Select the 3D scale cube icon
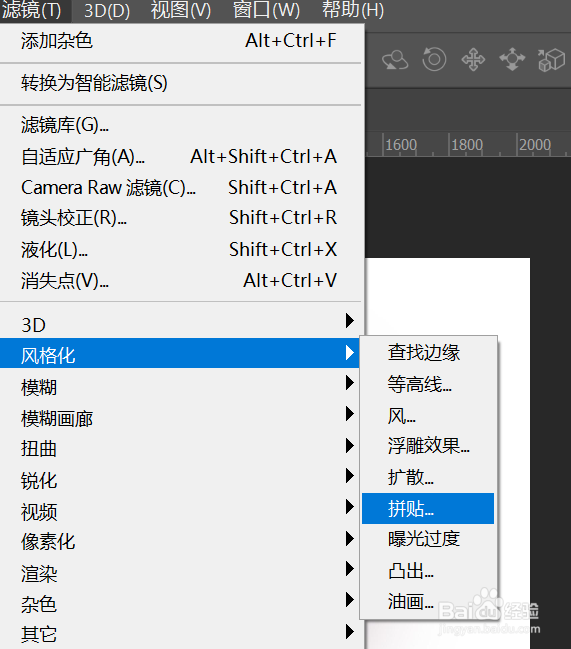The image size is (571, 649). pyautogui.click(x=551, y=60)
